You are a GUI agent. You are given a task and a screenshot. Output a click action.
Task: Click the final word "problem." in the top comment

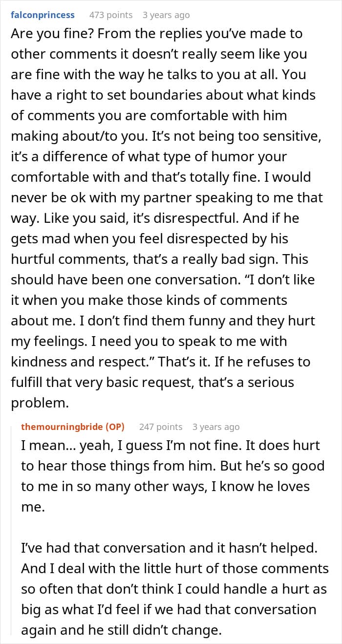pos(38,403)
